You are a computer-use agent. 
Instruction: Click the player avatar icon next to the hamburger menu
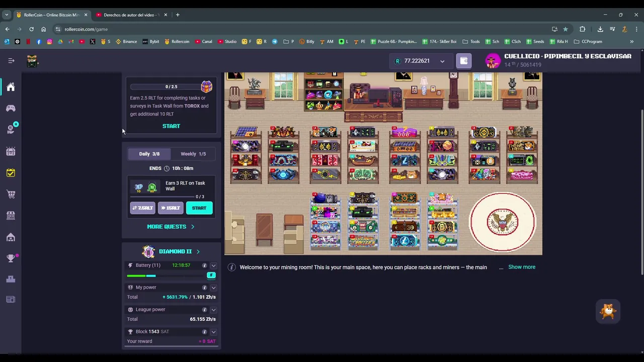click(32, 61)
